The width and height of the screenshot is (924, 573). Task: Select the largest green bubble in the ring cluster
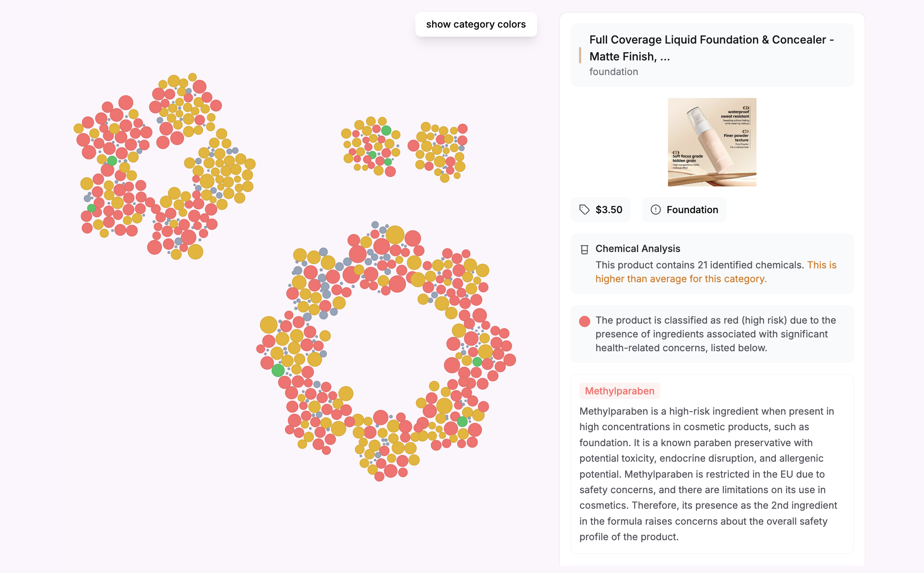tap(278, 370)
